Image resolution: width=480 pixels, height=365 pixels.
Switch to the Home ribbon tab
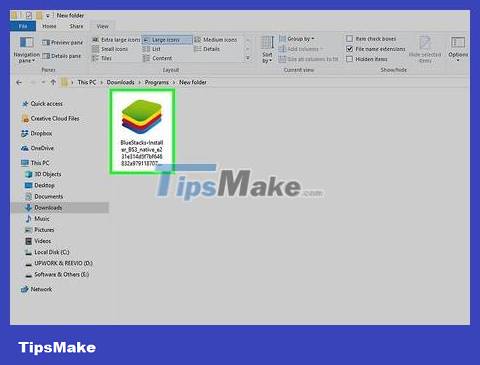49,26
